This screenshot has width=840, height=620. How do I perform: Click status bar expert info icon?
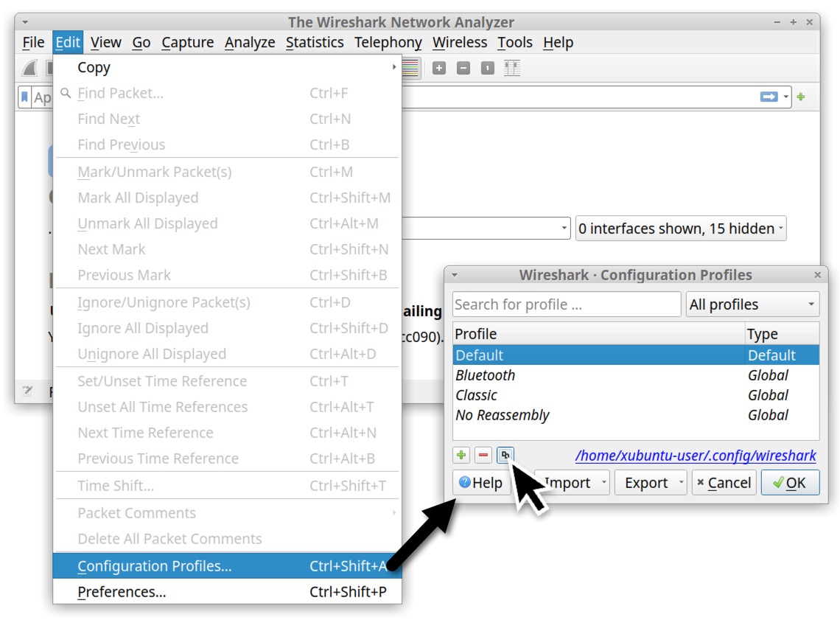27,391
